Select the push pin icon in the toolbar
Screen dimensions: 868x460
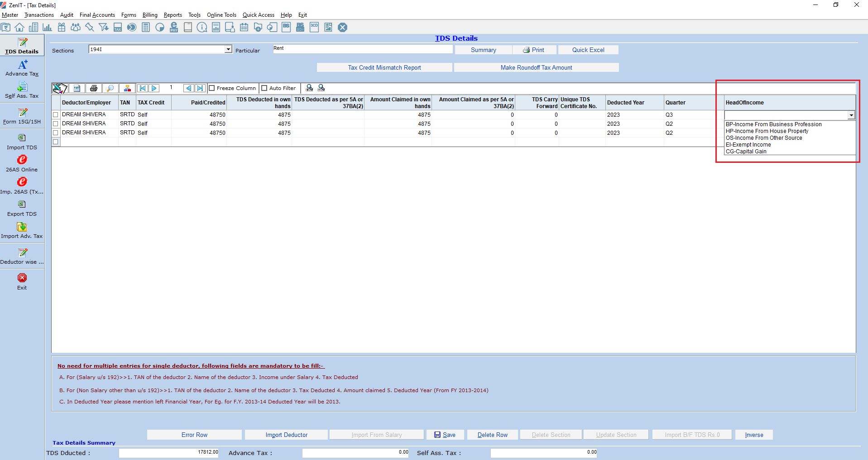coord(90,27)
